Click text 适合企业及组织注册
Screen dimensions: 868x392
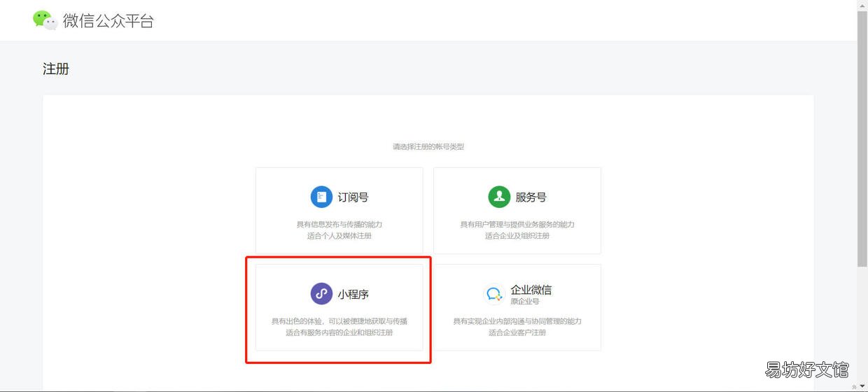(x=517, y=236)
